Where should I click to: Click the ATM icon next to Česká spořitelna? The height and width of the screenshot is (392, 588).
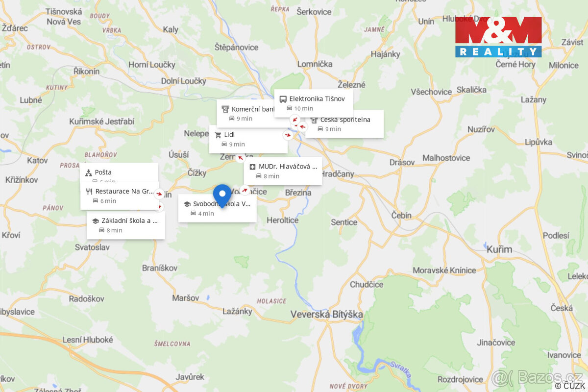[x=314, y=119]
